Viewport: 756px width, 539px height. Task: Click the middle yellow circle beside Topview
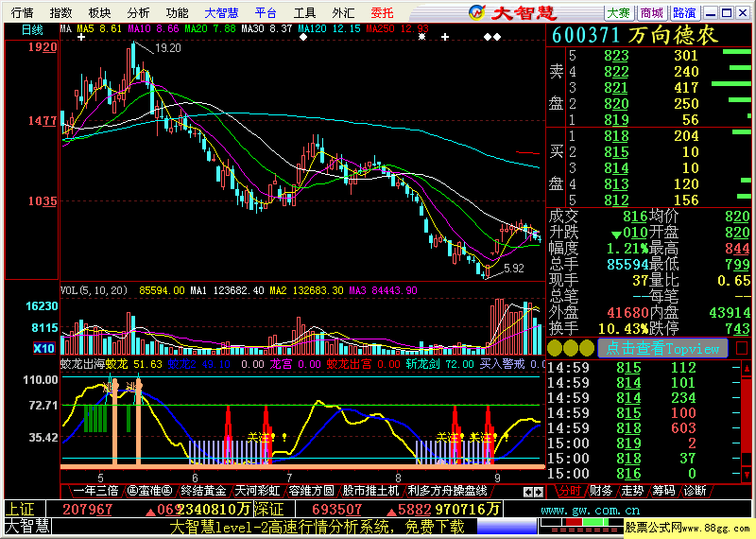571,348
